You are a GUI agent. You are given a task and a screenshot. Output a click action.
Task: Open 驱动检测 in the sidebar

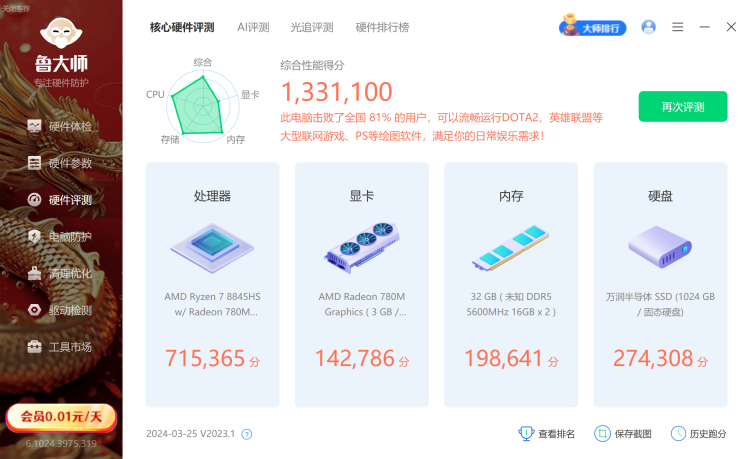pos(60,310)
